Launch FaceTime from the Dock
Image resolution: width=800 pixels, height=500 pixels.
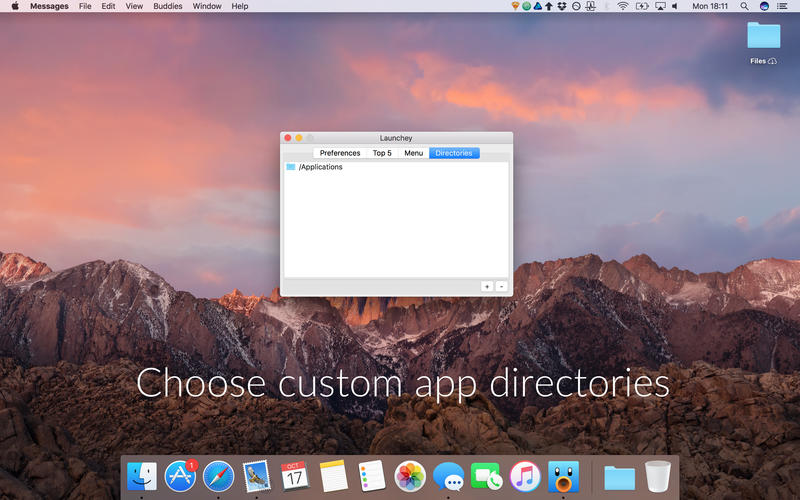(x=486, y=476)
